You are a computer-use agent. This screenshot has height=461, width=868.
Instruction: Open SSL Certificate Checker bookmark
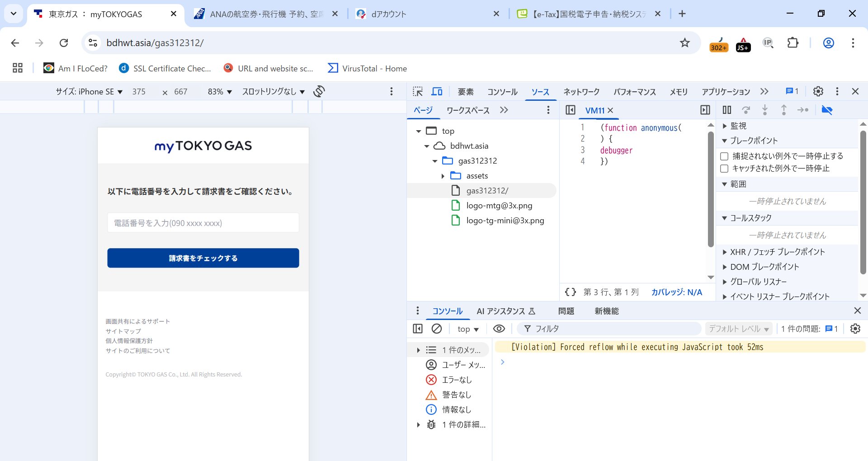point(165,68)
